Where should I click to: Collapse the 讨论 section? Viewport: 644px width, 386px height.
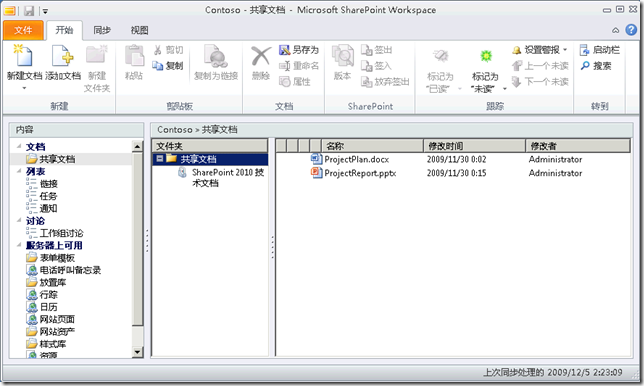coord(19,220)
